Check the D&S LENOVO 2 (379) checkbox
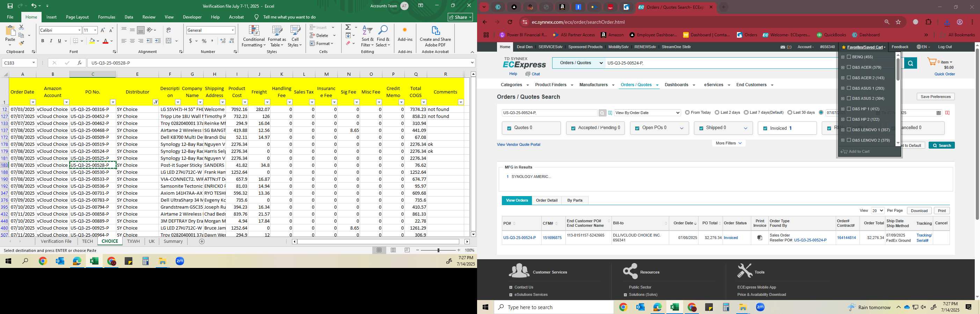The width and height of the screenshot is (980, 314). coord(849,140)
